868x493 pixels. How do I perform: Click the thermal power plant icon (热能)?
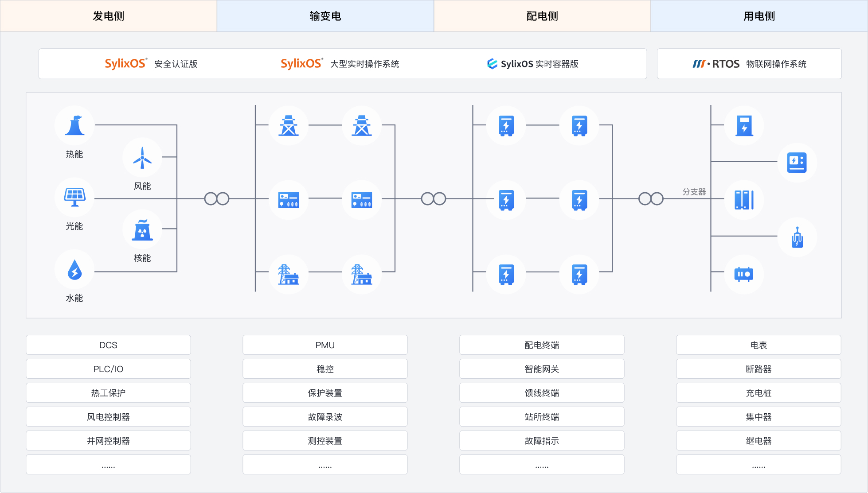point(74,125)
